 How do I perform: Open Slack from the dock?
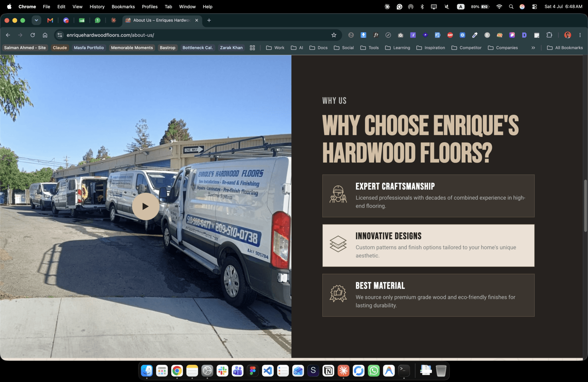pyautogui.click(x=222, y=371)
